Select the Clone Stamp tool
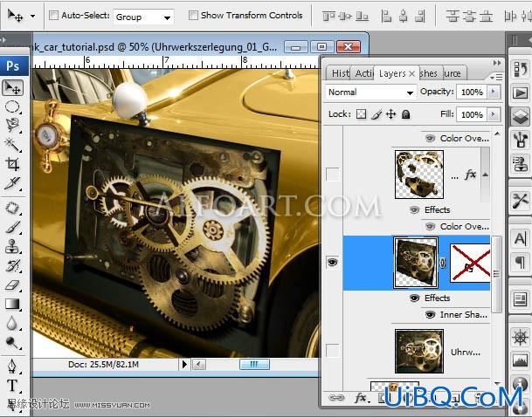Viewport: 532px width, 418px height. 12,246
